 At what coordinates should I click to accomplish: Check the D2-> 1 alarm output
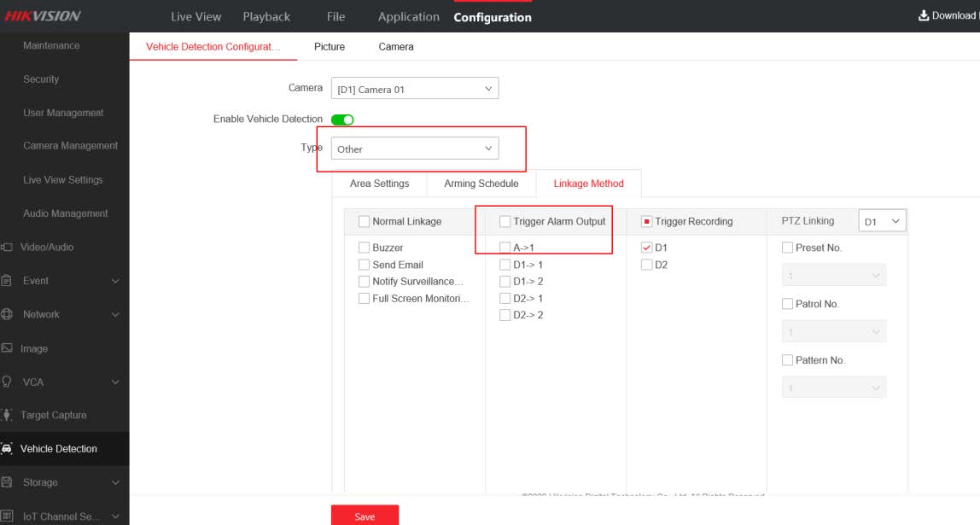click(505, 298)
